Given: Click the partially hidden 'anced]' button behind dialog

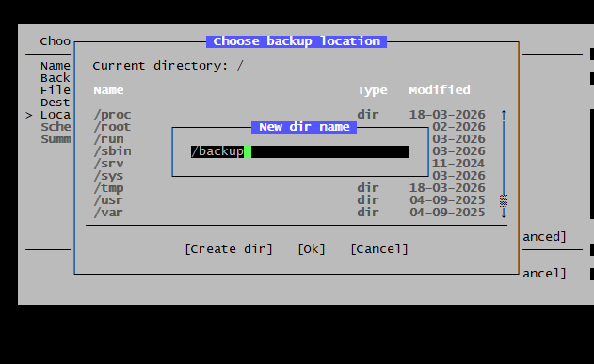Looking at the screenshot, I should click(x=544, y=237).
